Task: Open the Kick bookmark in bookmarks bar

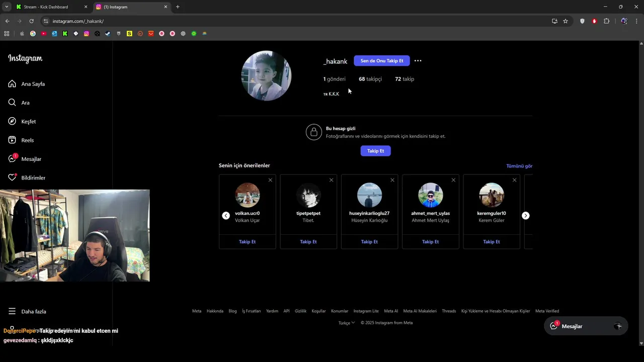Action: coord(65,34)
